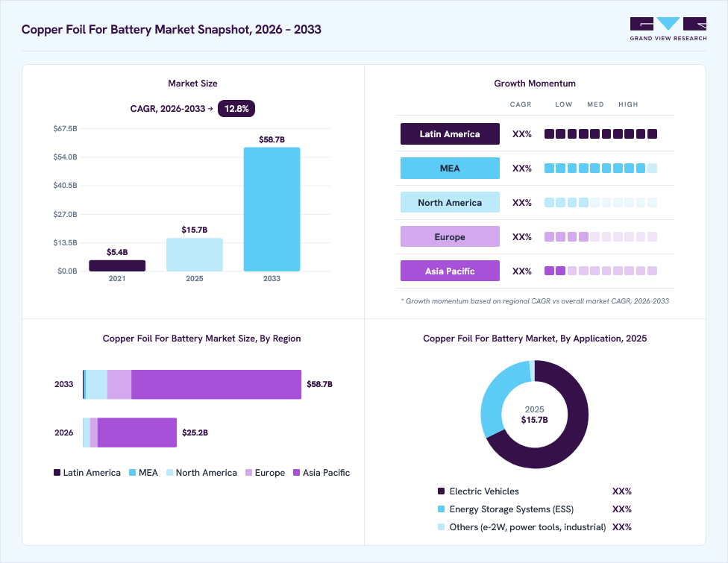Click the 2021 market size bar

tap(117, 265)
